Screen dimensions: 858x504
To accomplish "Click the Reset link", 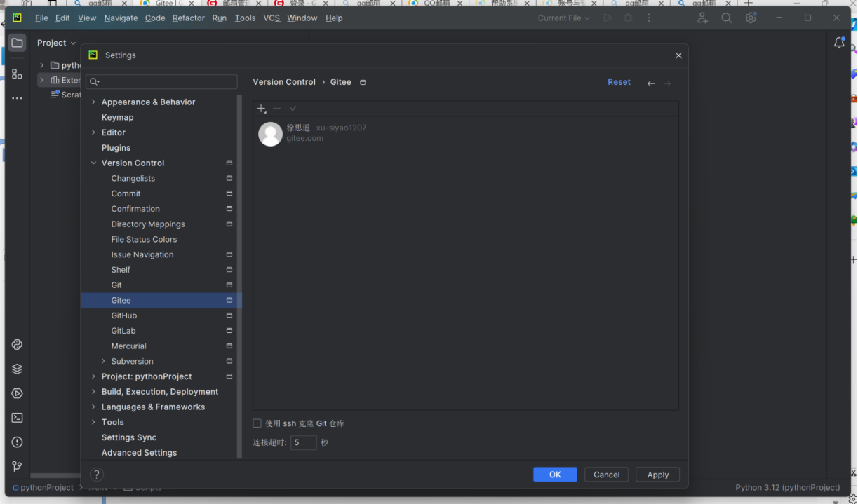I will pyautogui.click(x=619, y=82).
